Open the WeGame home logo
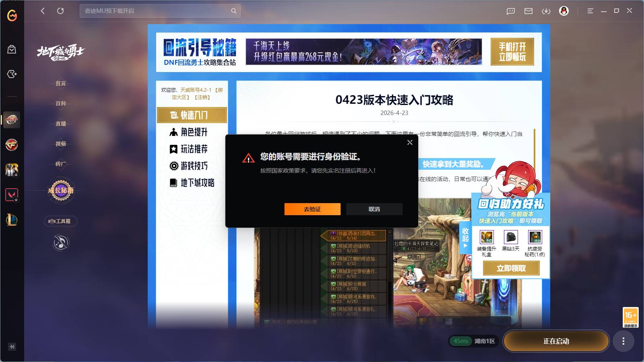644x362 pixels. coord(12,15)
